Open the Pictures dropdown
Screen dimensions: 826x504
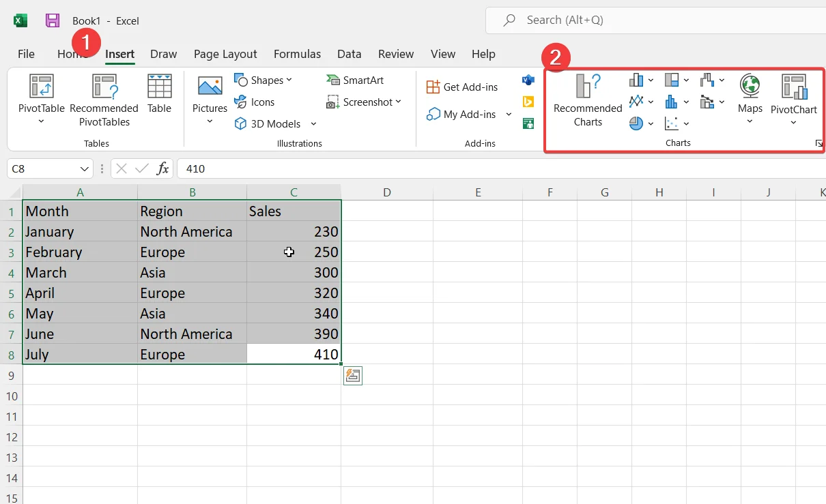pyautogui.click(x=210, y=121)
